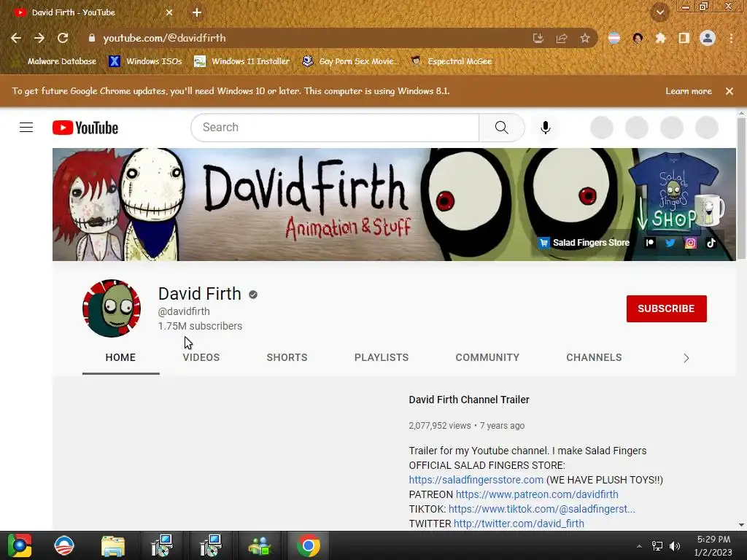The image size is (747, 560).
Task: Open File Explorer from the taskbar
Action: point(113,545)
